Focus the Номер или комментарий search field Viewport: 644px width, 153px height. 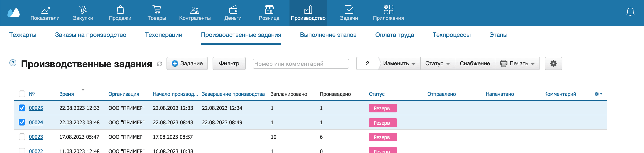point(301,63)
